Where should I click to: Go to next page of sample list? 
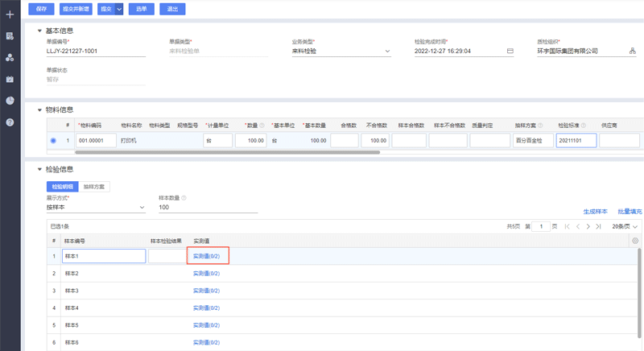point(588,227)
